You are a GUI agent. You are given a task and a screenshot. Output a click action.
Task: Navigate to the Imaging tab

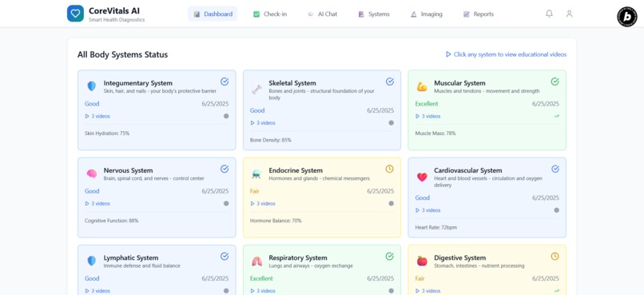point(427,14)
